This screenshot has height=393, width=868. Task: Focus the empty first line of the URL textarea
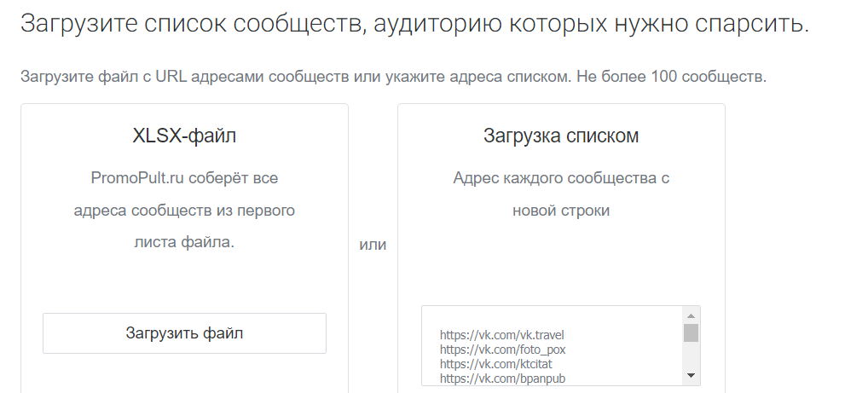tap(546, 319)
